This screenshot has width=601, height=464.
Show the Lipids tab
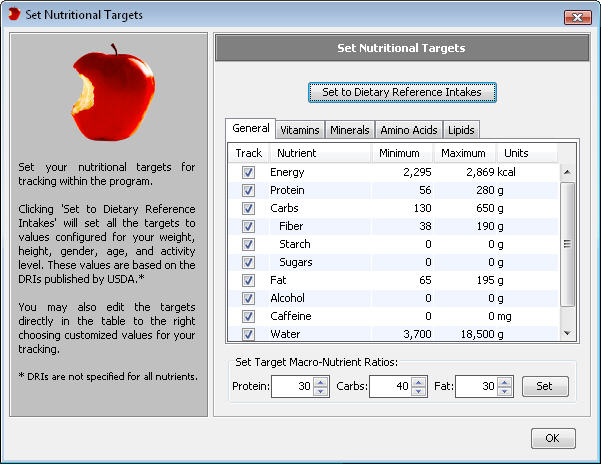(461, 130)
